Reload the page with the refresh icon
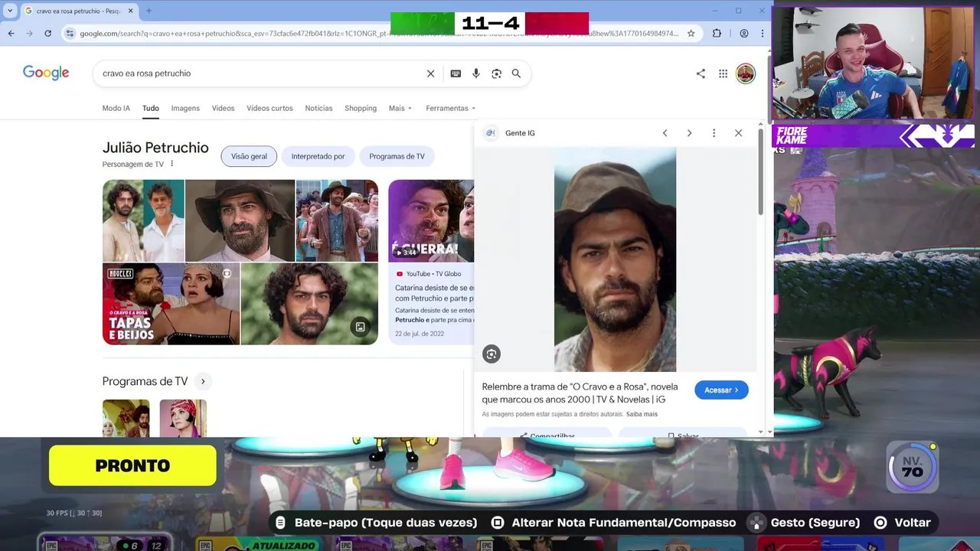980x551 pixels. pyautogui.click(x=47, y=34)
